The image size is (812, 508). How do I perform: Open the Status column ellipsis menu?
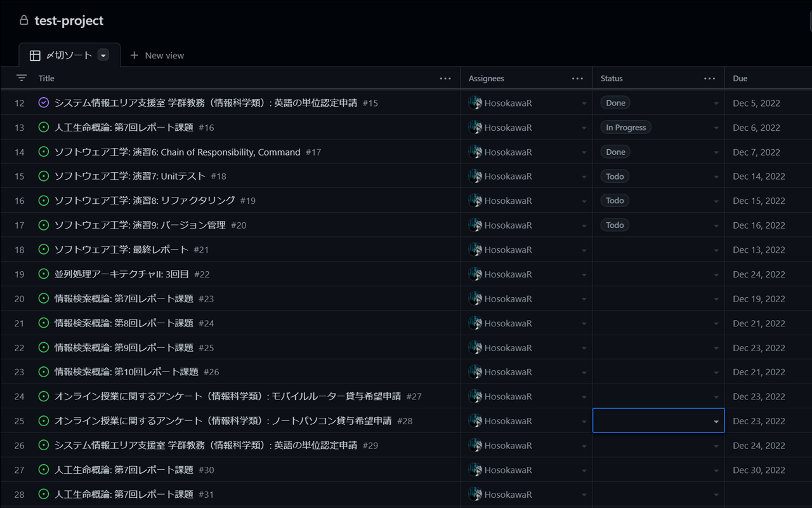pyautogui.click(x=709, y=77)
